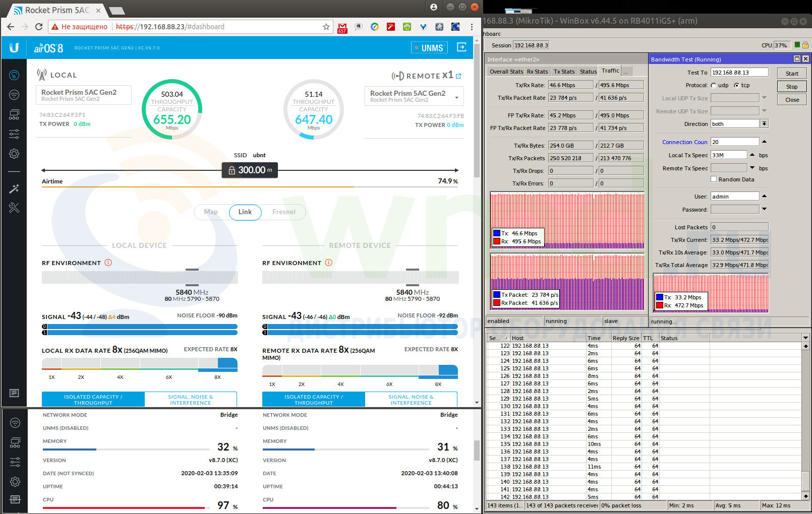Select the Map view tab
812x514 pixels.
(x=211, y=212)
